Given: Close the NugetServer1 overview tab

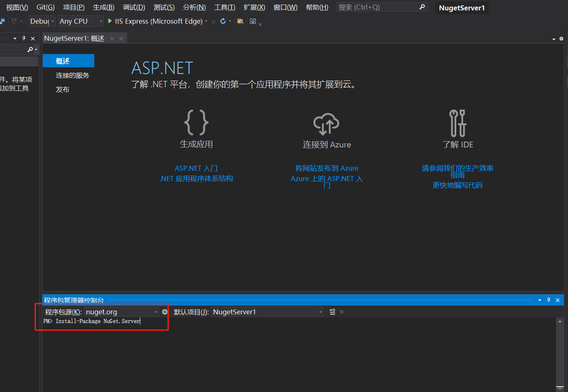Looking at the screenshot, I should pyautogui.click(x=121, y=39).
